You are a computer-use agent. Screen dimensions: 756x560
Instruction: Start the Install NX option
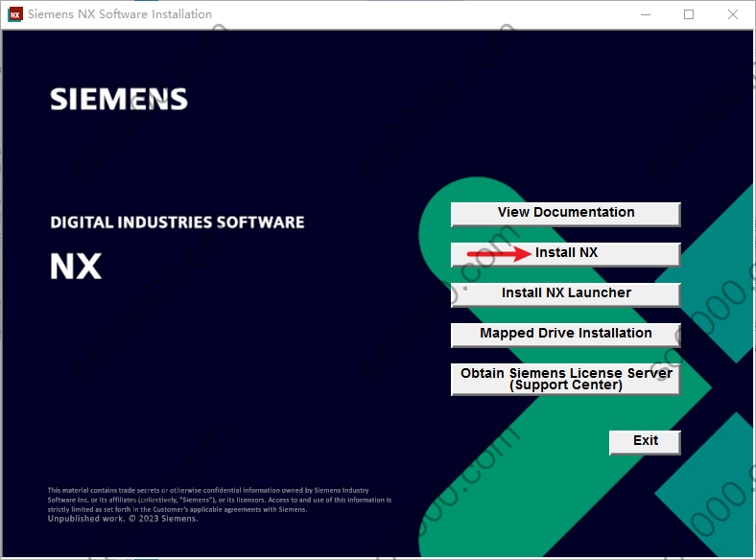[565, 254]
